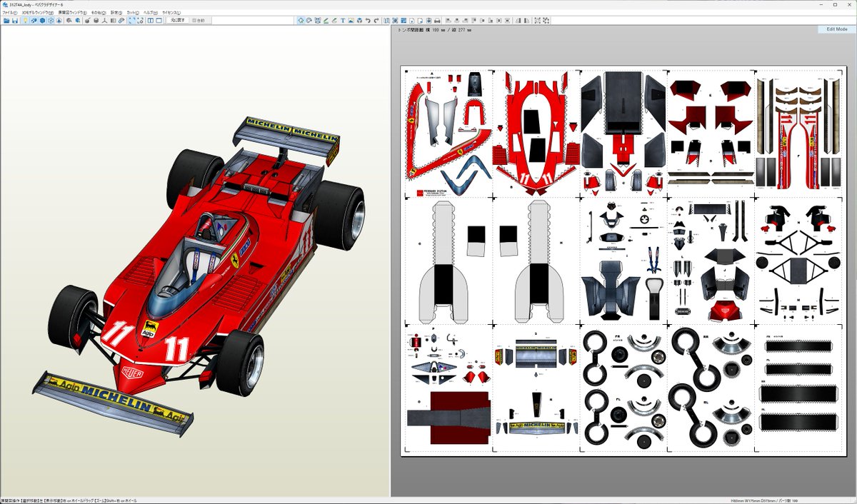Open the 設定(S) menu
The image size is (857, 504).
click(116, 13)
